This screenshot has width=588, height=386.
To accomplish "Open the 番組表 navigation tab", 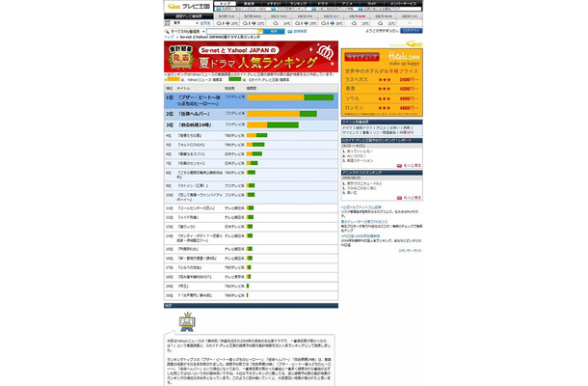I will (249, 4).
